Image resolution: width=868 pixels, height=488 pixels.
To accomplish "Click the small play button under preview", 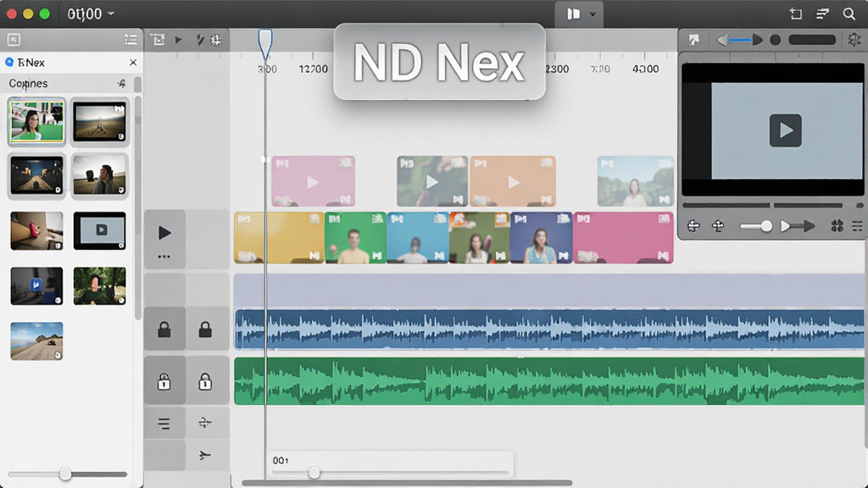I will click(x=785, y=225).
